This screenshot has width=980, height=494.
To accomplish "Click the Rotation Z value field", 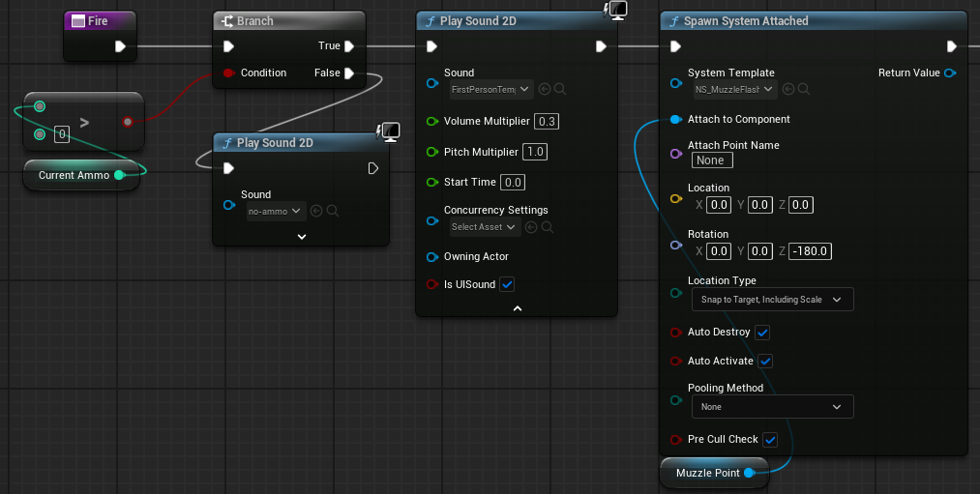I will 810,251.
